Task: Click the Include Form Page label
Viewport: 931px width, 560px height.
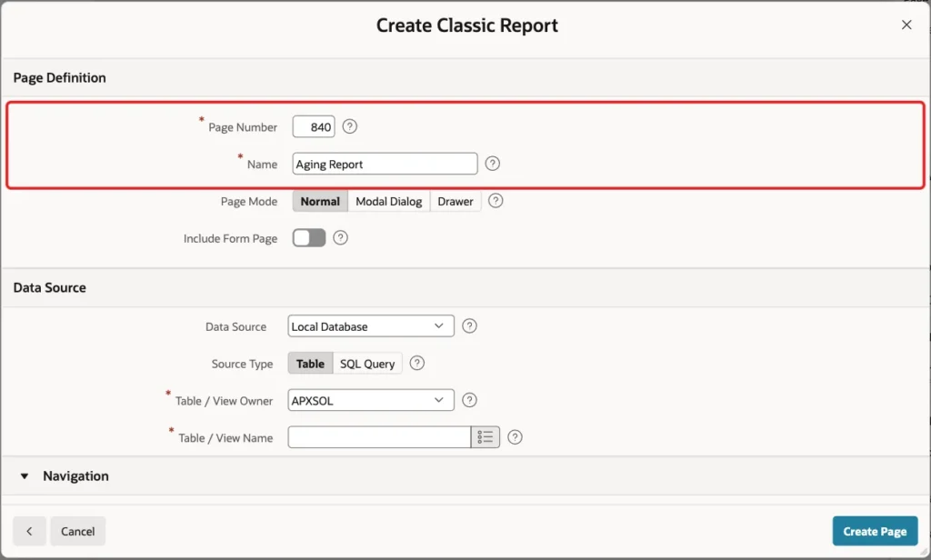Action: coord(230,238)
